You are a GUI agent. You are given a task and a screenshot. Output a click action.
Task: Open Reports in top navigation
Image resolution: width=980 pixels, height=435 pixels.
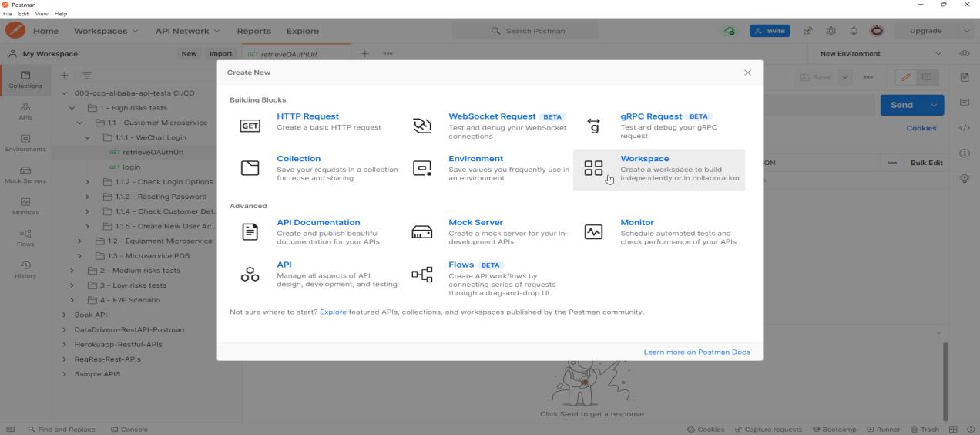point(253,31)
